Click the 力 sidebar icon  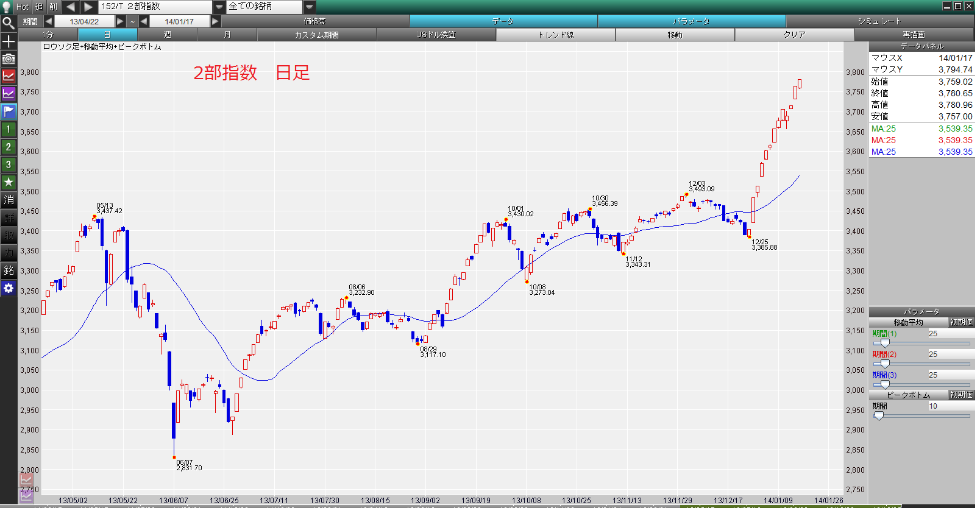click(x=9, y=253)
